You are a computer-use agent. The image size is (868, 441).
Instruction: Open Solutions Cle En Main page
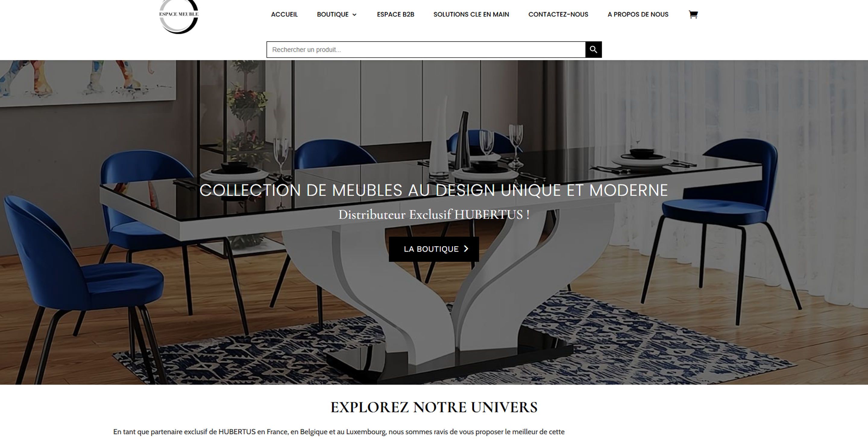[471, 14]
